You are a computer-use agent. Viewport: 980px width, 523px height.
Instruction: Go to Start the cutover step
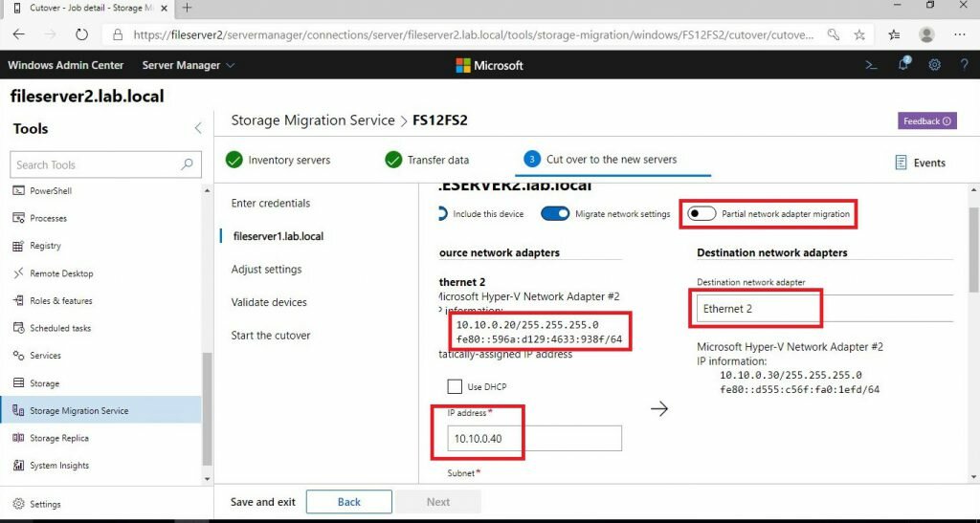click(x=271, y=336)
